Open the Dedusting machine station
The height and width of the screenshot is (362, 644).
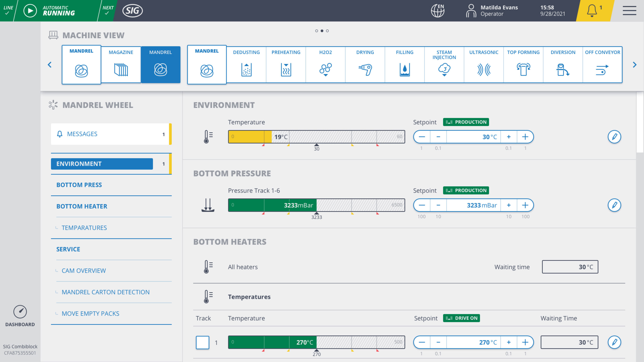click(246, 64)
